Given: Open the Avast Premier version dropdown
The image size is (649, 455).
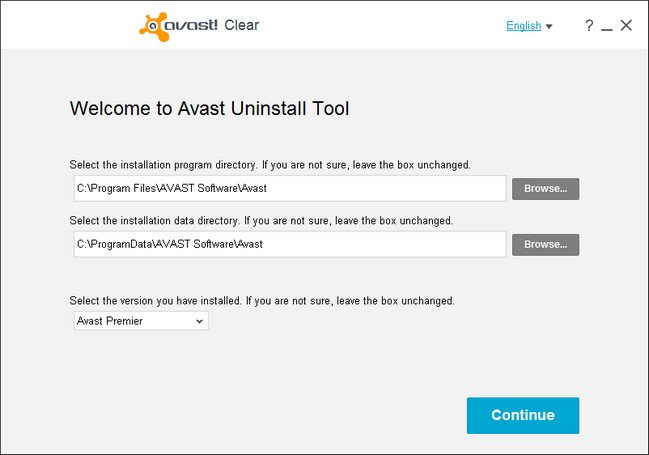Looking at the screenshot, I should (x=141, y=321).
